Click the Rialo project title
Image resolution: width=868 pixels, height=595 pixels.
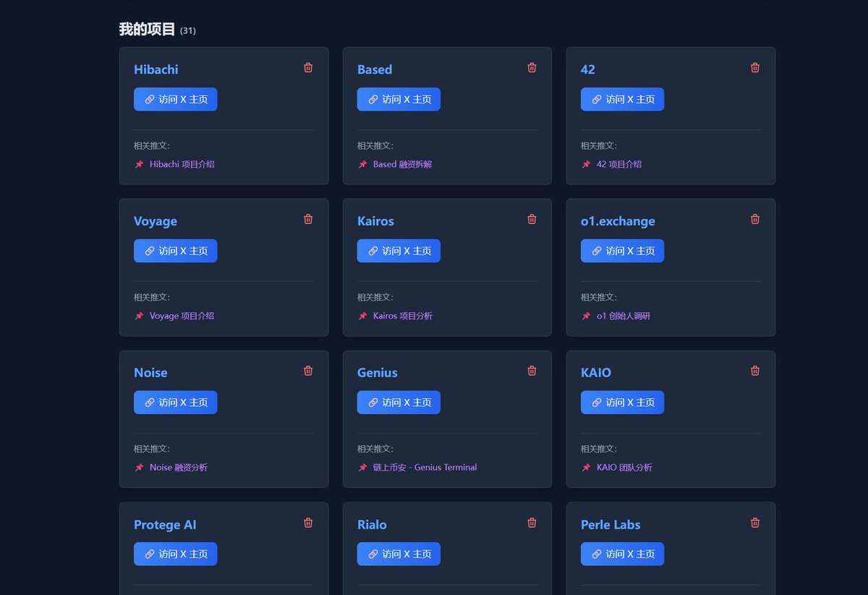click(372, 525)
